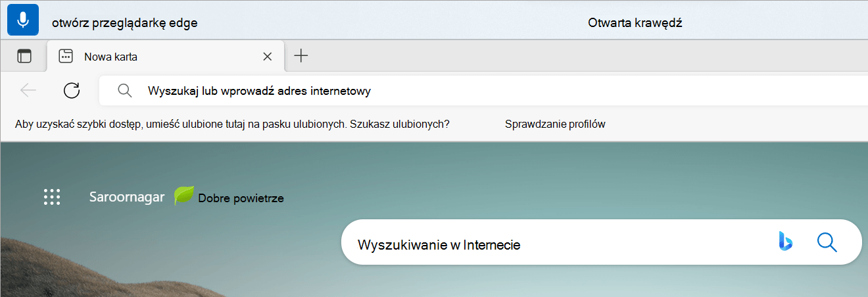Click the Bing logo icon in search box

pos(785,242)
